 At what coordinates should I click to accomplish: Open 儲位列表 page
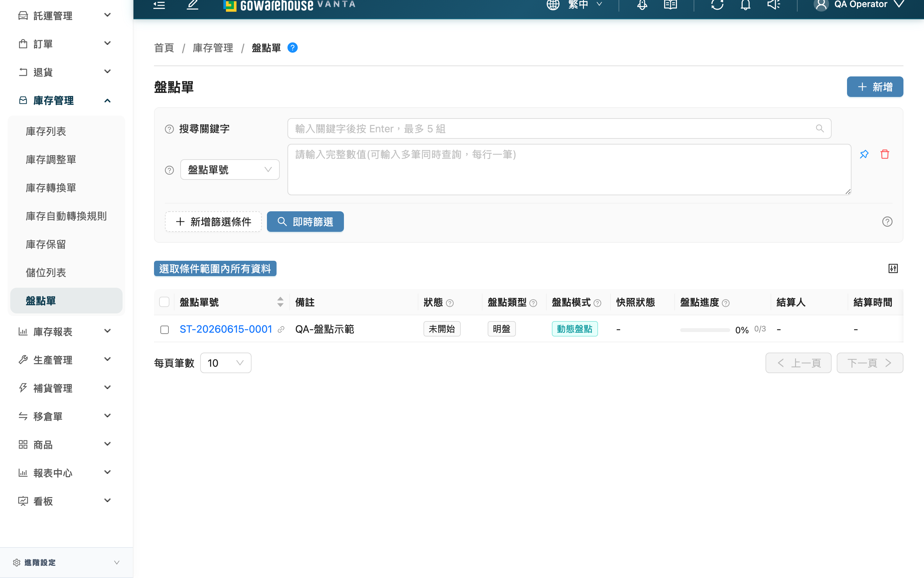pos(66,273)
